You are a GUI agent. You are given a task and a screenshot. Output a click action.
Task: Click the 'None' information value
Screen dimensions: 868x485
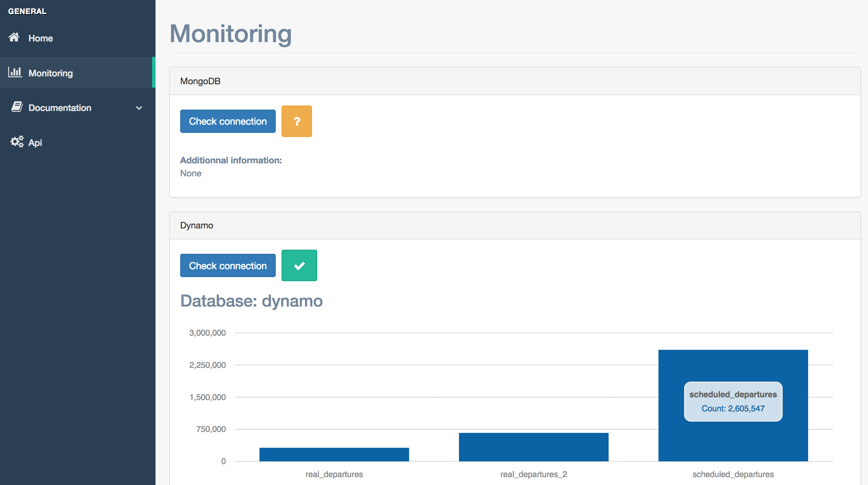tap(191, 173)
